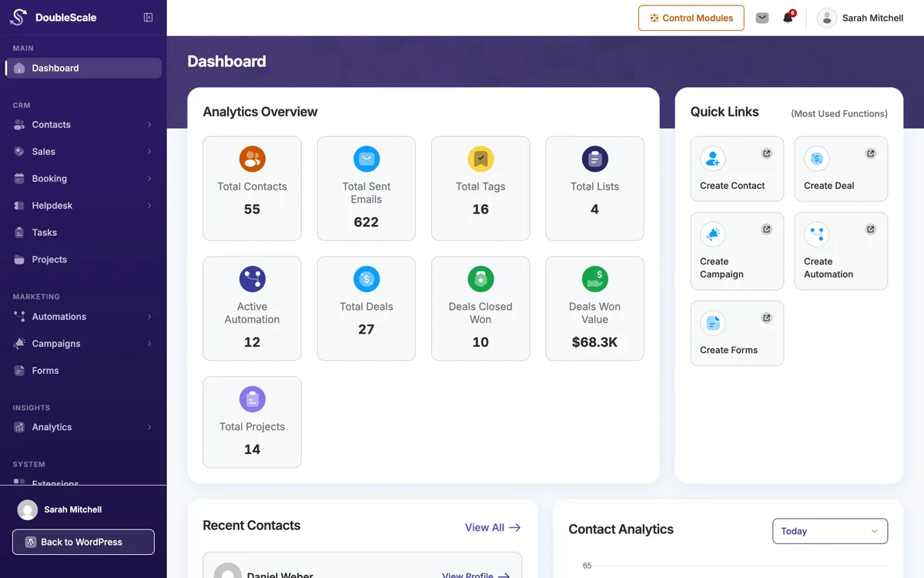
Task: Click external-link icon on Create Campaign card
Action: (x=767, y=229)
